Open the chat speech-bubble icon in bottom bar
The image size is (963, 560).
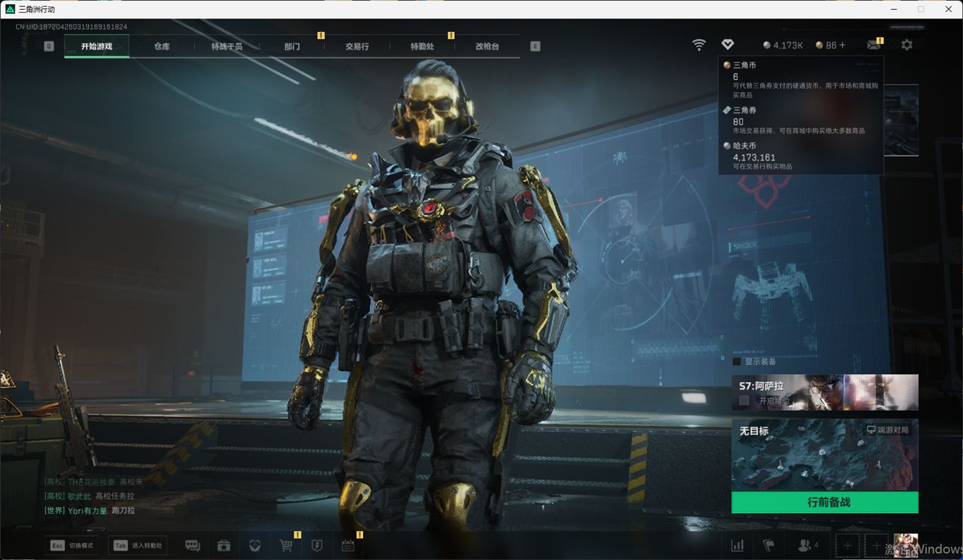192,545
